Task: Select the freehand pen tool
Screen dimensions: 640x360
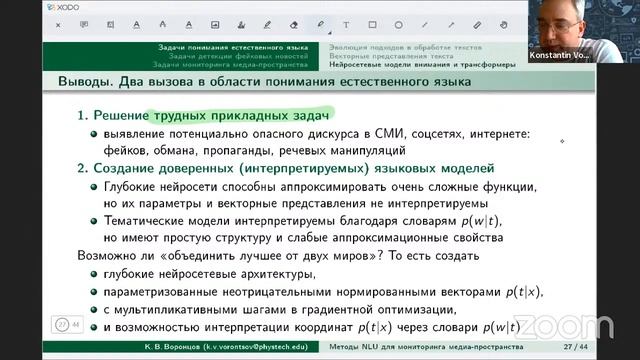Action: (267, 25)
